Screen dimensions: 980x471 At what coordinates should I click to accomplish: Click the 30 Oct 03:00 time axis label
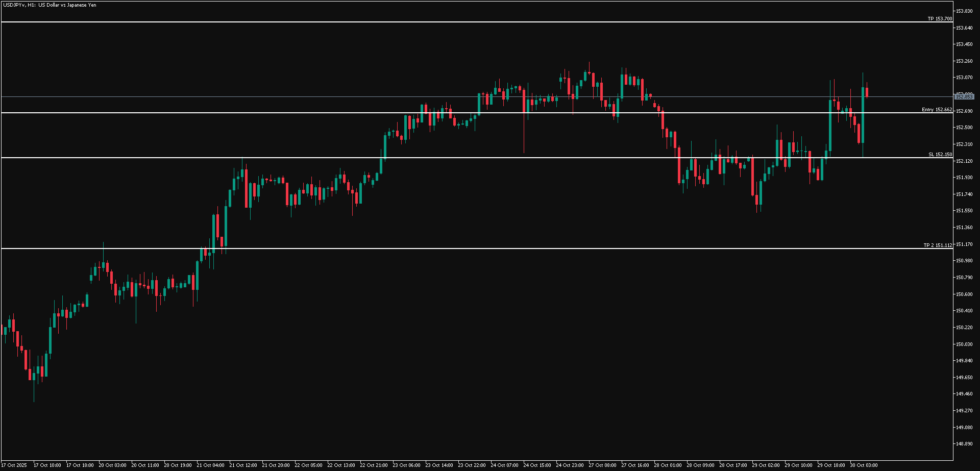click(x=863, y=465)
